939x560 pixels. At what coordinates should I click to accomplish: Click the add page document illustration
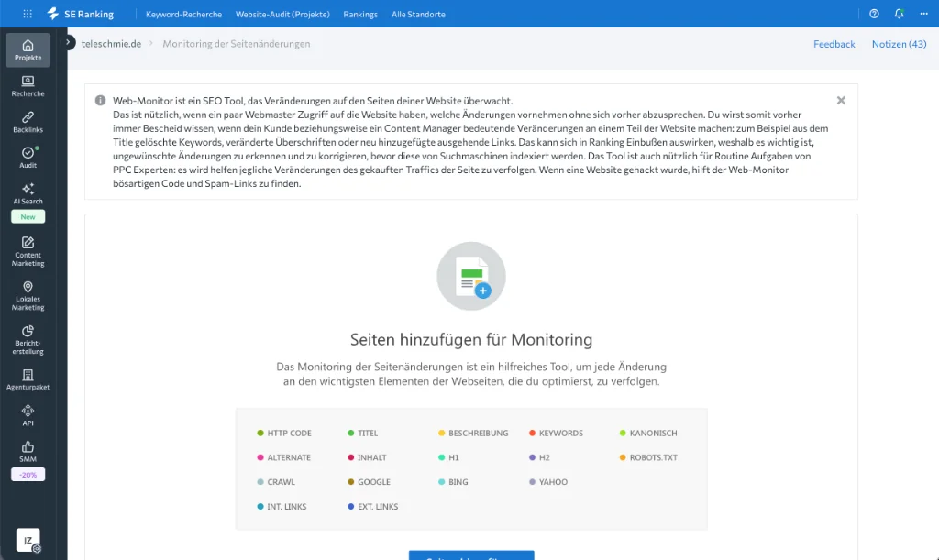pyautogui.click(x=471, y=276)
